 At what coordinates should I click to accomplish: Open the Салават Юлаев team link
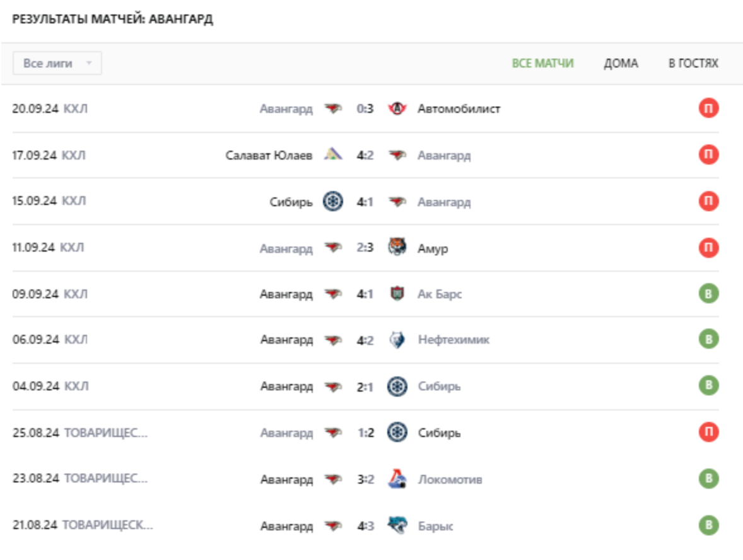[x=269, y=155]
